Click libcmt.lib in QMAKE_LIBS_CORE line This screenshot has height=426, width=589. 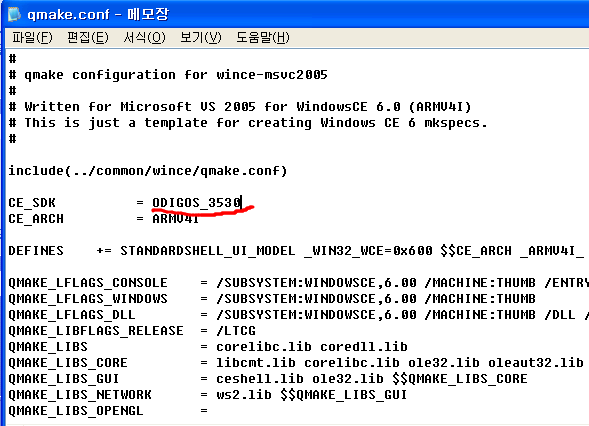(x=256, y=363)
